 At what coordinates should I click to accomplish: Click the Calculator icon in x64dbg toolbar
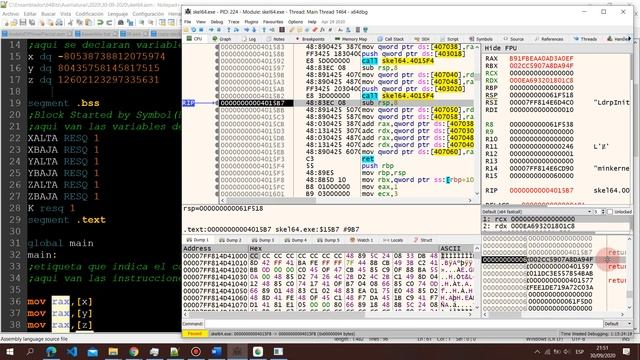(x=358, y=29)
